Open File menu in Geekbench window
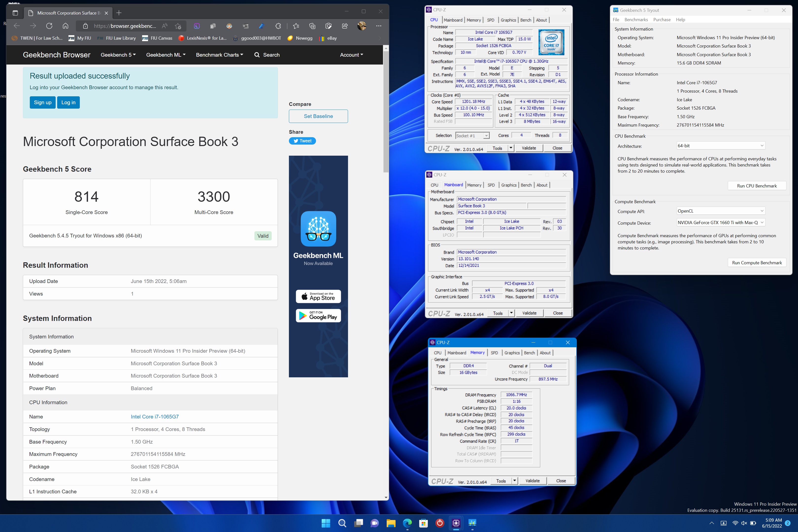 (616, 20)
